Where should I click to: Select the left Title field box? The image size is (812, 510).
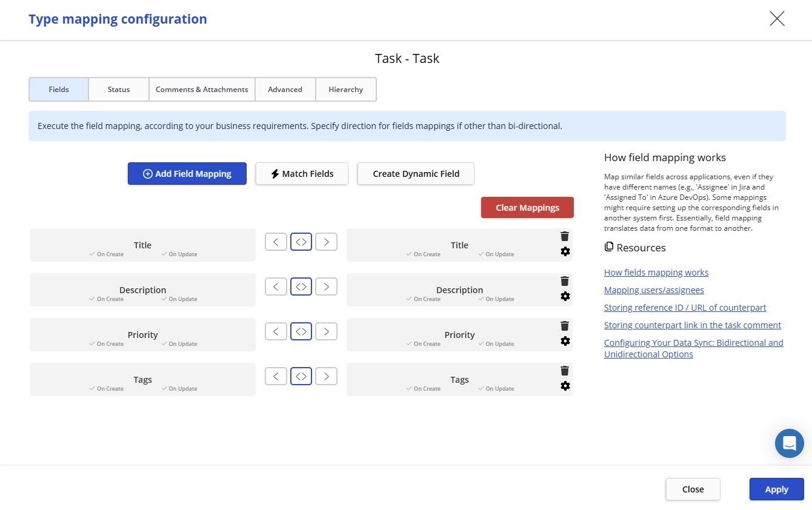point(142,245)
